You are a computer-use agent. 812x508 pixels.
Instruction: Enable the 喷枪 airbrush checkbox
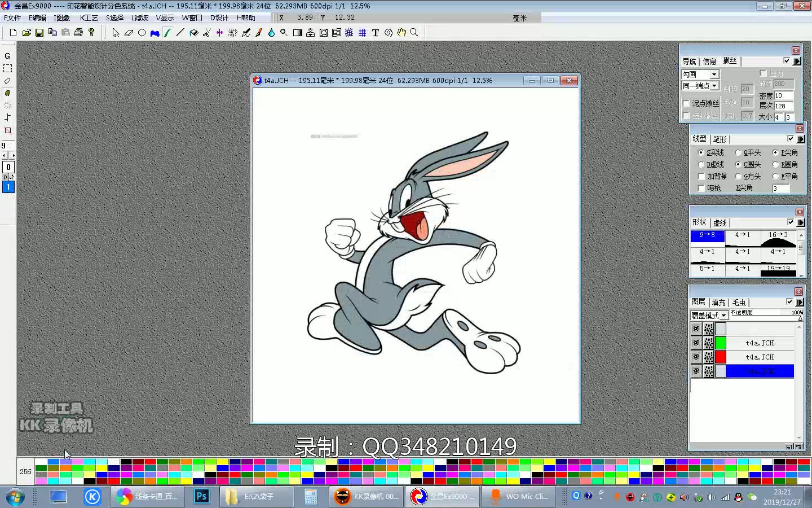701,188
